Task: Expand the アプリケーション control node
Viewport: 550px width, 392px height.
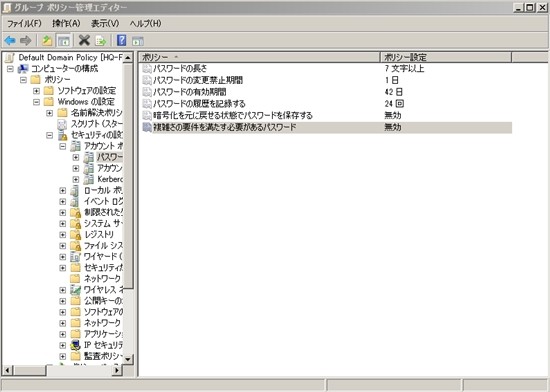Action: (x=62, y=334)
